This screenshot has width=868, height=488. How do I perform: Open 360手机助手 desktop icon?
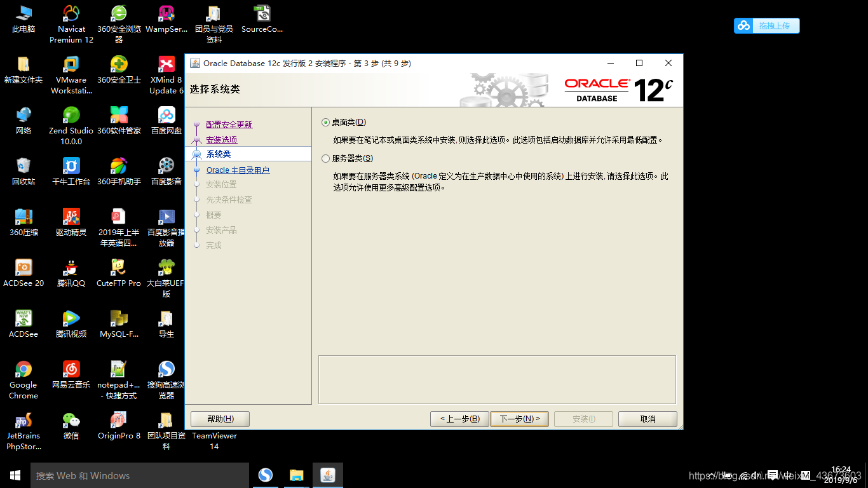[x=119, y=172]
